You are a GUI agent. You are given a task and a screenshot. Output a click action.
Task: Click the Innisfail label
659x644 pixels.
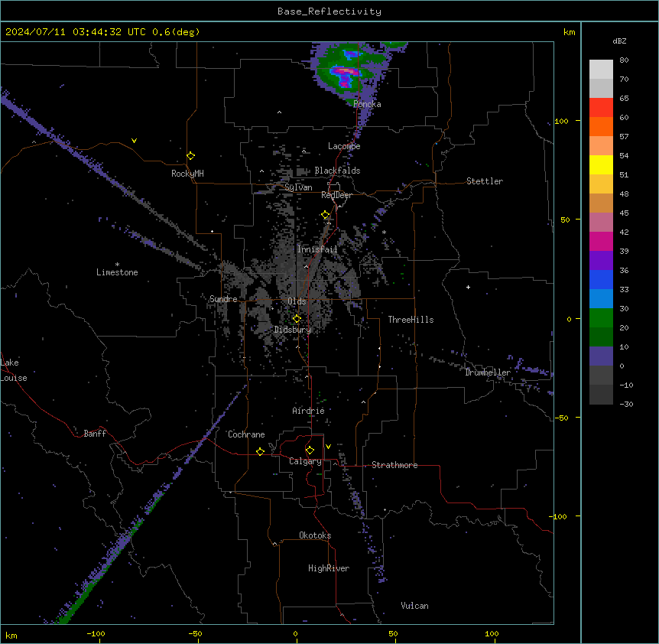tap(317, 249)
